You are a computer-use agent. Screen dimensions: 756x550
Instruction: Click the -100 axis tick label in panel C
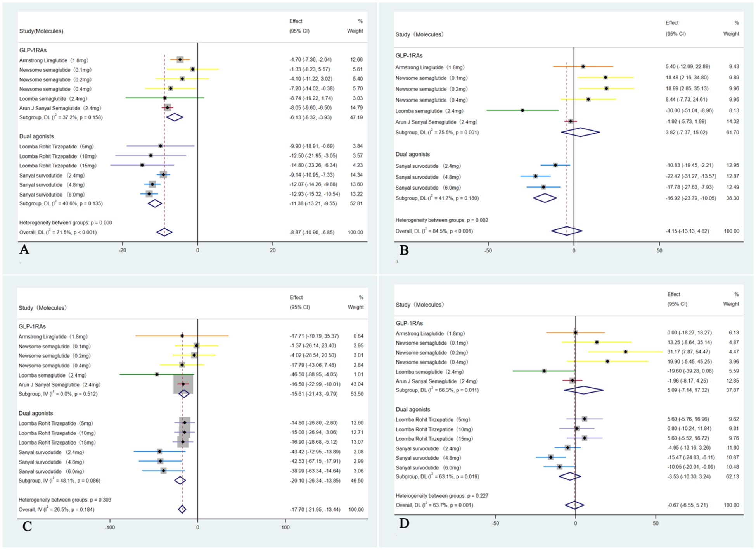point(110,527)
